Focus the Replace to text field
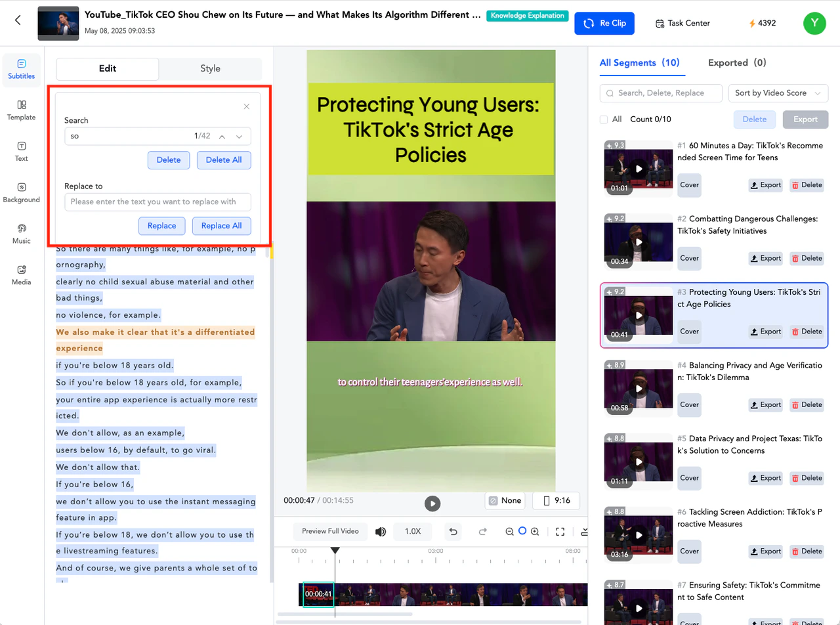This screenshot has height=625, width=840. click(157, 202)
